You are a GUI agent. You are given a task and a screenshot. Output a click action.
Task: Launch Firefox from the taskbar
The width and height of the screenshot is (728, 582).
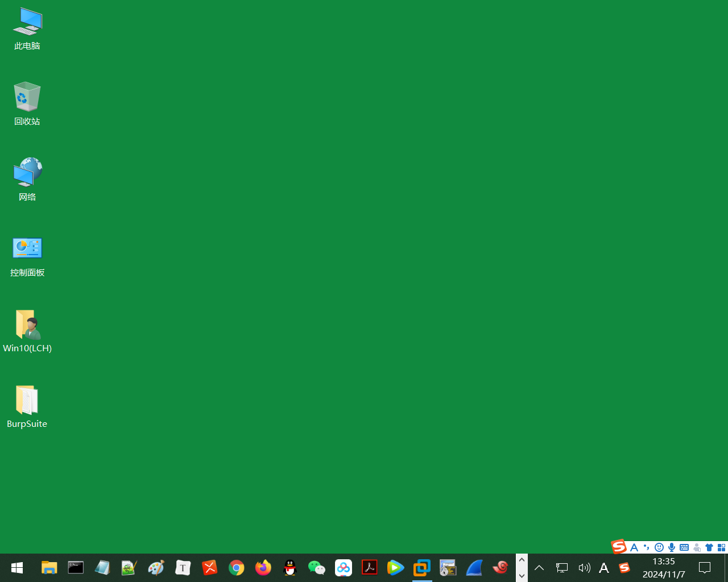point(263,568)
